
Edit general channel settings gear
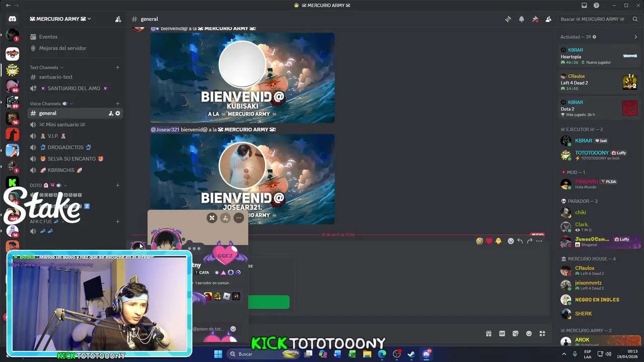[x=118, y=114]
